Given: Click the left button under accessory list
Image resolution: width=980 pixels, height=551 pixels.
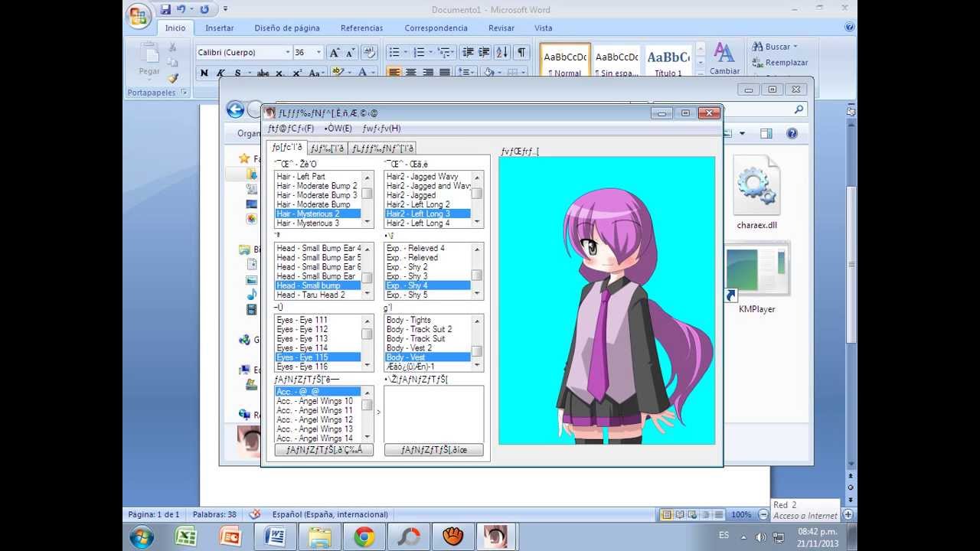Looking at the screenshot, I should tap(324, 450).
